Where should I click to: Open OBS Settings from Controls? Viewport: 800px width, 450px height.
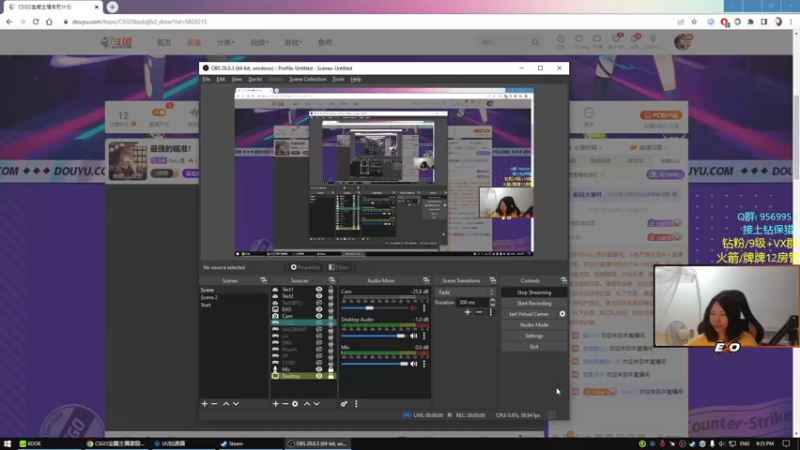pos(534,336)
